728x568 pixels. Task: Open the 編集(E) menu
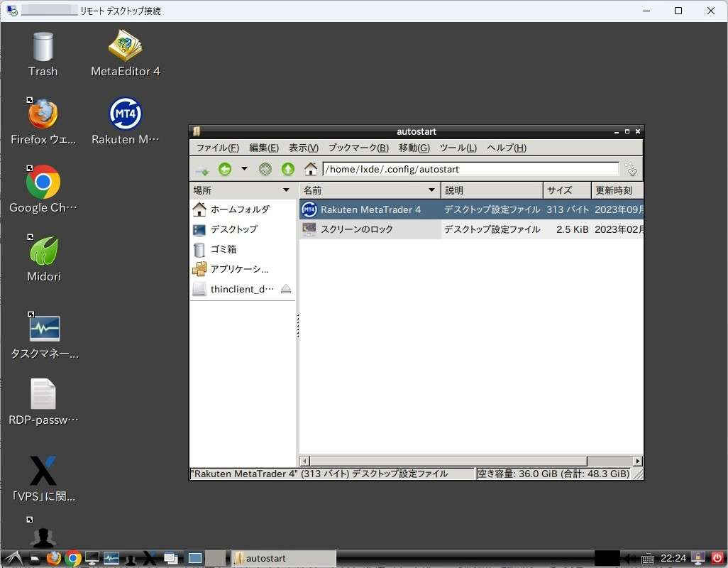[x=264, y=148]
